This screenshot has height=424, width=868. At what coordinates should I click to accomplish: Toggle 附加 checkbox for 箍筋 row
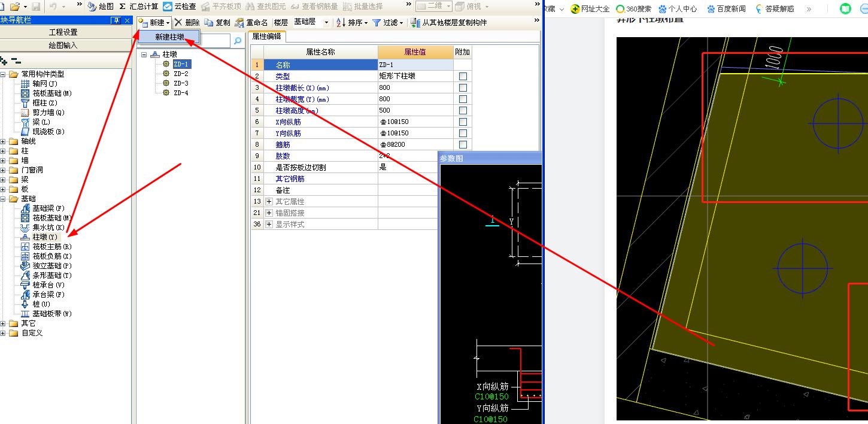(x=463, y=144)
